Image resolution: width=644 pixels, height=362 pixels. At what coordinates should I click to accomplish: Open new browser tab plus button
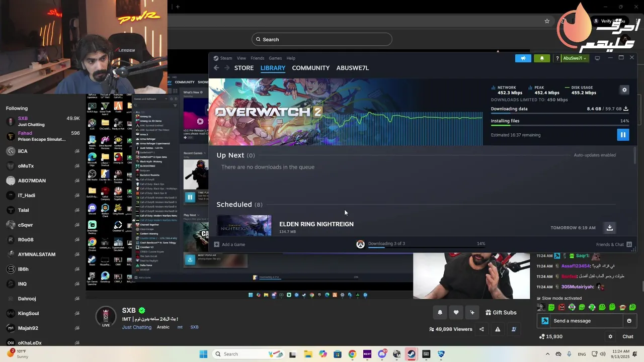click(178, 7)
